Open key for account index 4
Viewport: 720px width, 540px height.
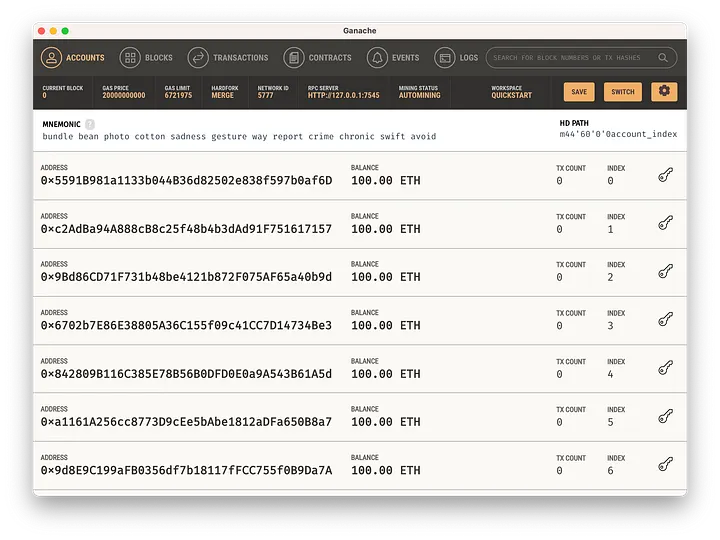666,368
